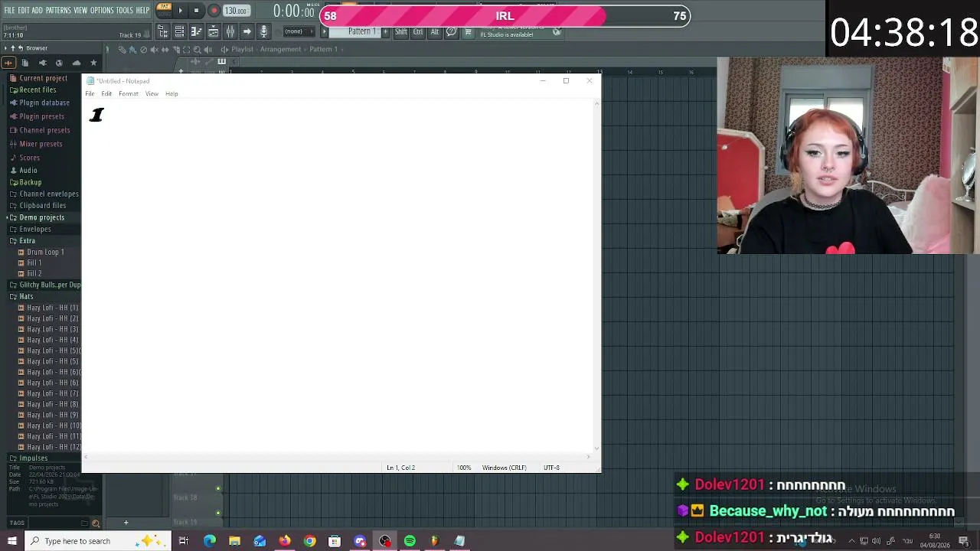Image resolution: width=980 pixels, height=551 pixels.
Task: Select Drum Loop 1 sample
Action: coord(41,252)
